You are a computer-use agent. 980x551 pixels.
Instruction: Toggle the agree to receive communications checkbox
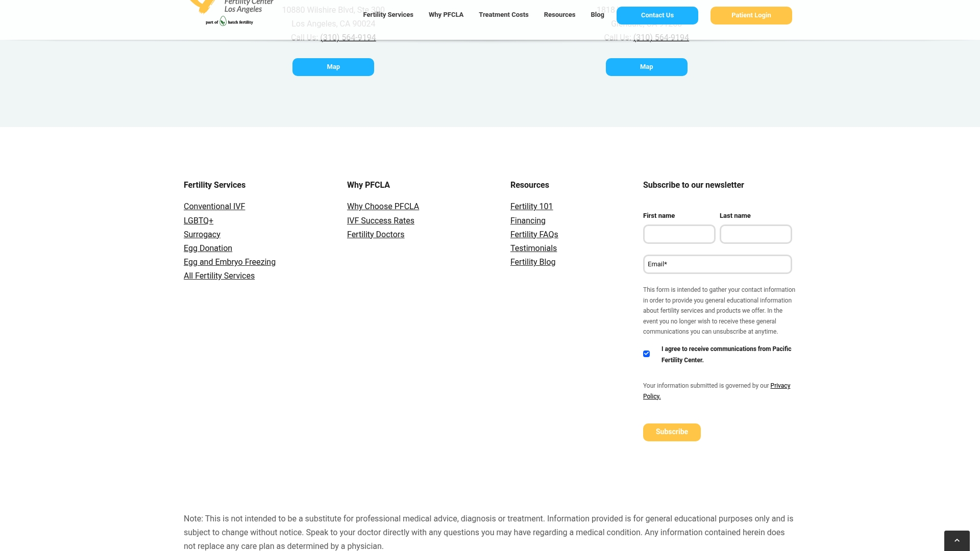pyautogui.click(x=646, y=354)
